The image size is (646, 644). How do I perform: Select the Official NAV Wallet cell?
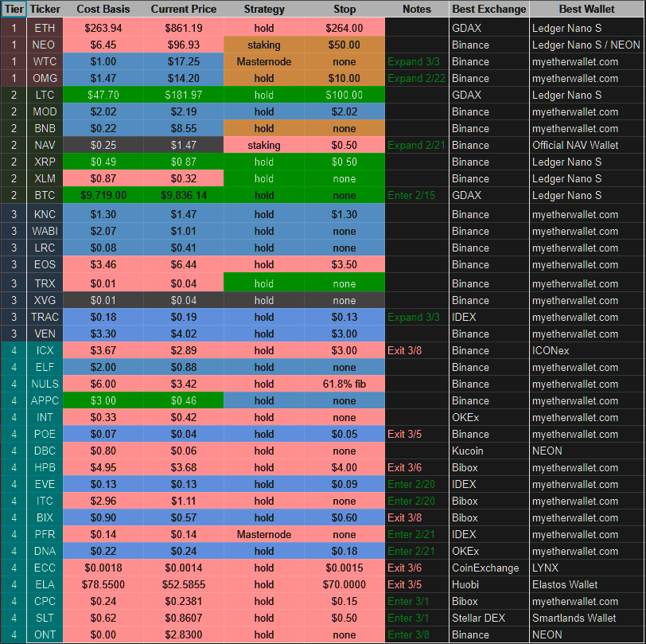click(x=586, y=145)
